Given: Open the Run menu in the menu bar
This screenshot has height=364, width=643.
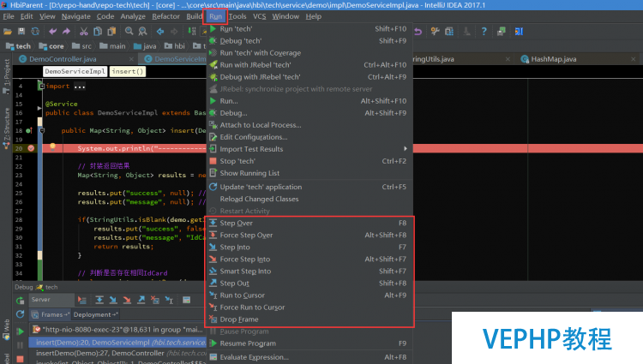Looking at the screenshot, I should [215, 16].
